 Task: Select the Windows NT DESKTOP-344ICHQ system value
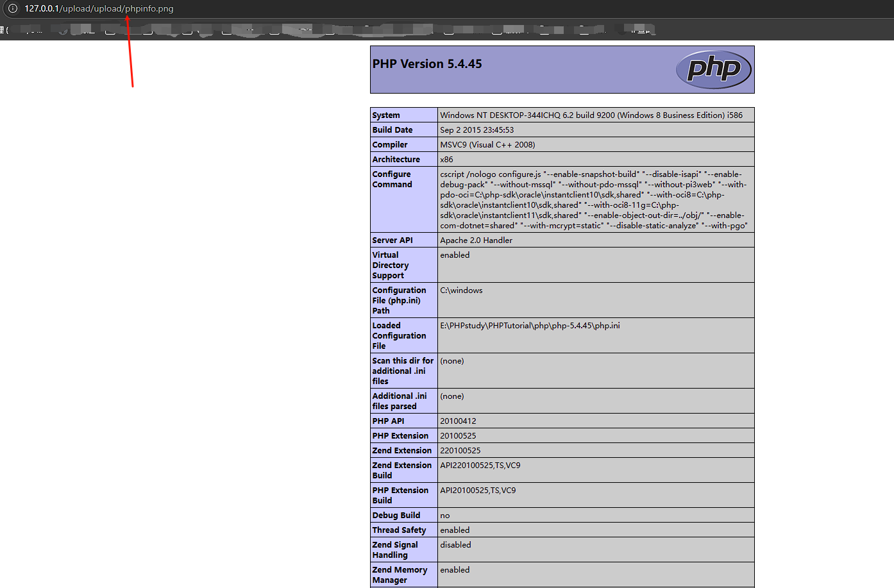(x=591, y=115)
